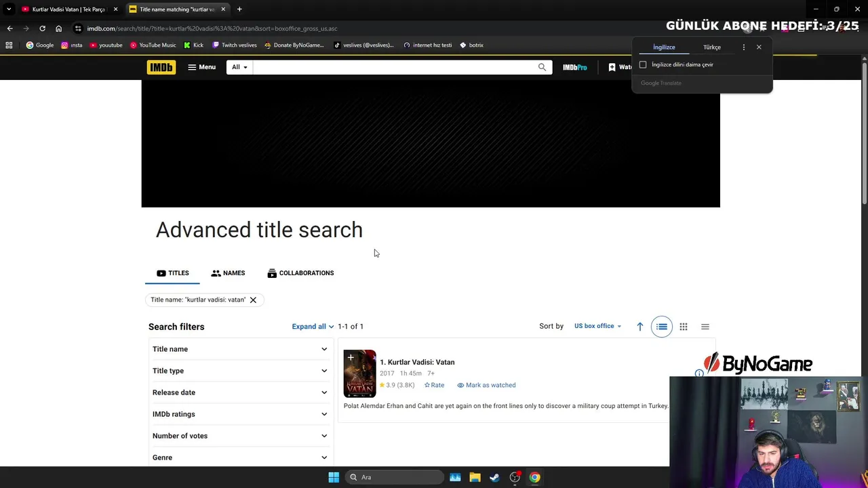Open the apps grid in bookmarks bar
The height and width of the screenshot is (488, 868).
(9, 45)
